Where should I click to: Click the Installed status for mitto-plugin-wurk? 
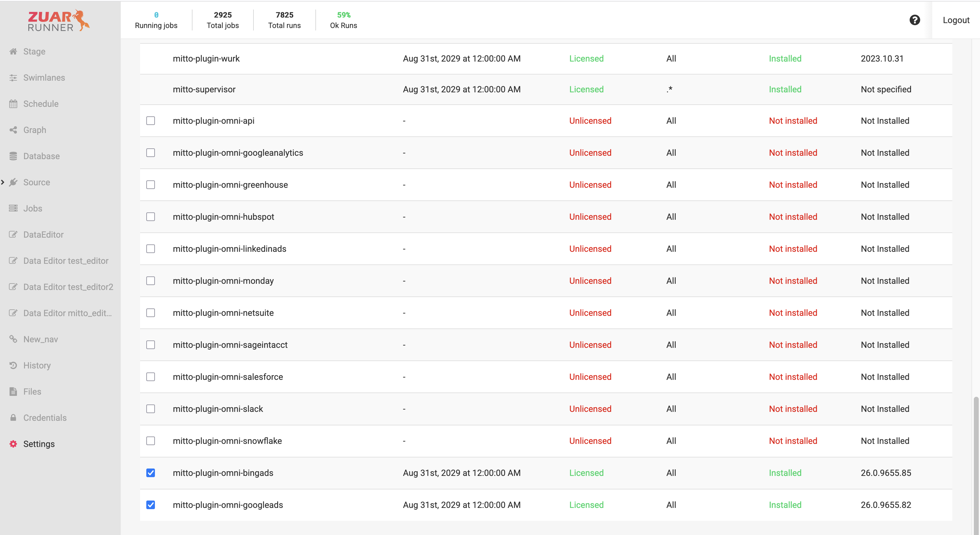click(x=785, y=58)
